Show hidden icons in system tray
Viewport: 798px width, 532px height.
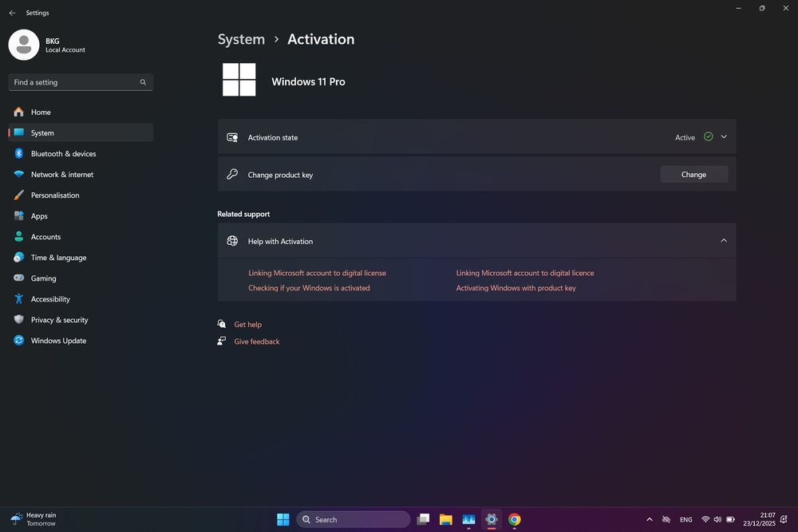650,519
